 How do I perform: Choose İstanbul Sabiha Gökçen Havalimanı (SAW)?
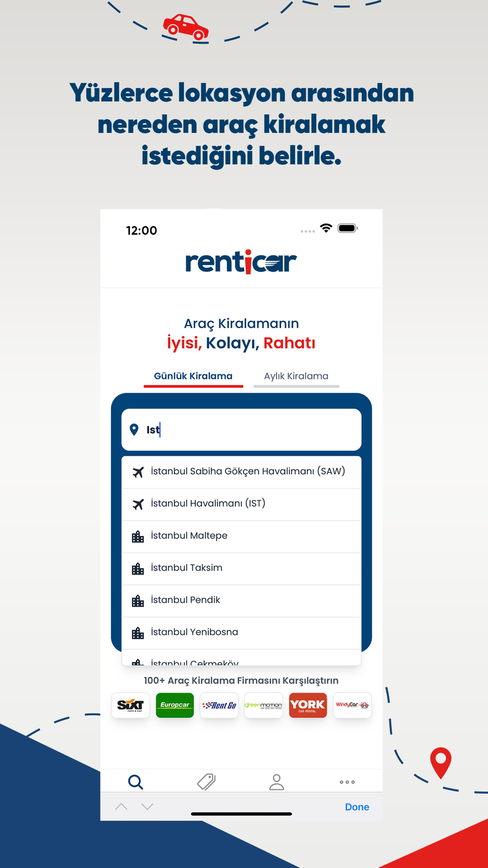(x=242, y=472)
